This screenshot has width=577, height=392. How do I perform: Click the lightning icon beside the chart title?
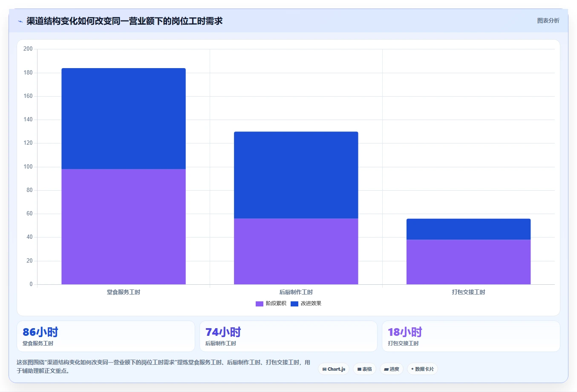click(20, 21)
